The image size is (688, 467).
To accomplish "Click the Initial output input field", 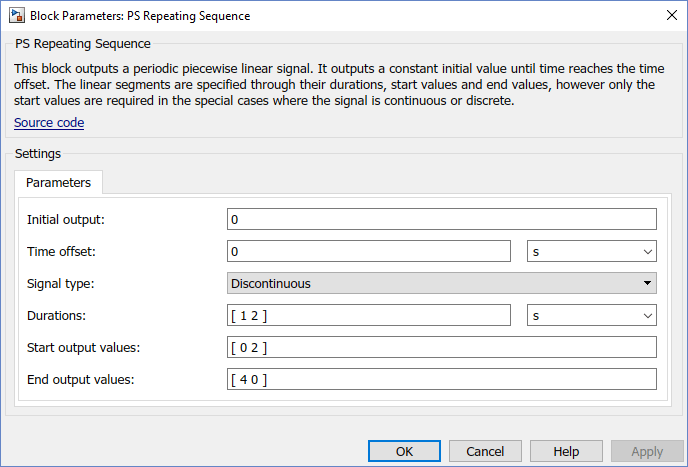I will (x=441, y=219).
